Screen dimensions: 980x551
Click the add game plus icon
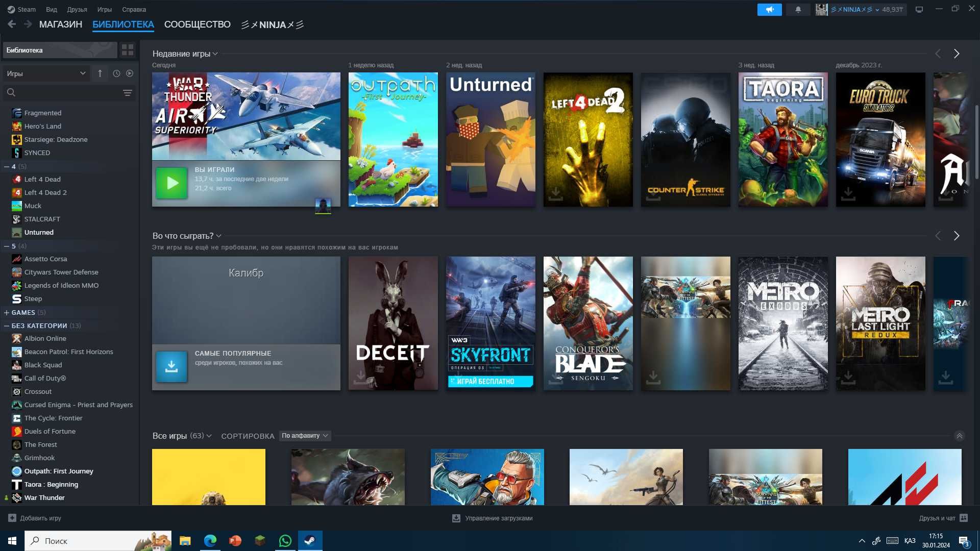(x=12, y=518)
